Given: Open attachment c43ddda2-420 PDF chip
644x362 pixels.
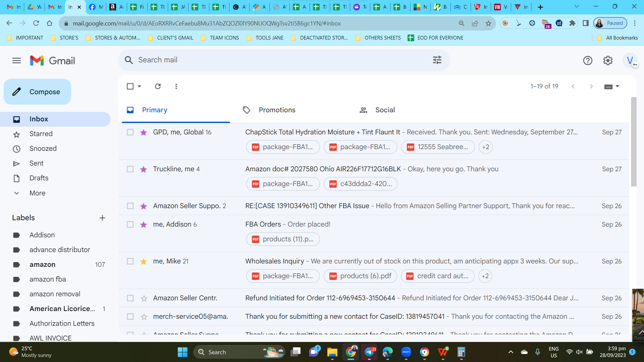Looking at the screenshot, I should pyautogui.click(x=361, y=184).
